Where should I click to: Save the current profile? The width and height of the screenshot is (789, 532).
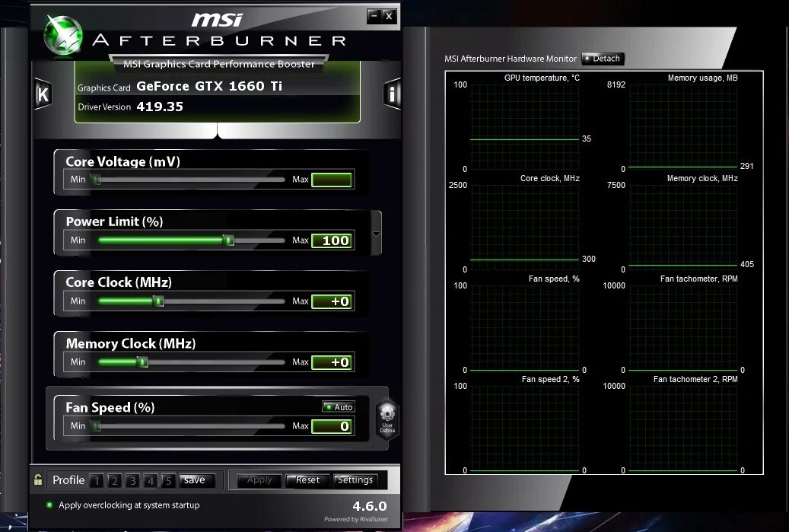click(x=197, y=480)
